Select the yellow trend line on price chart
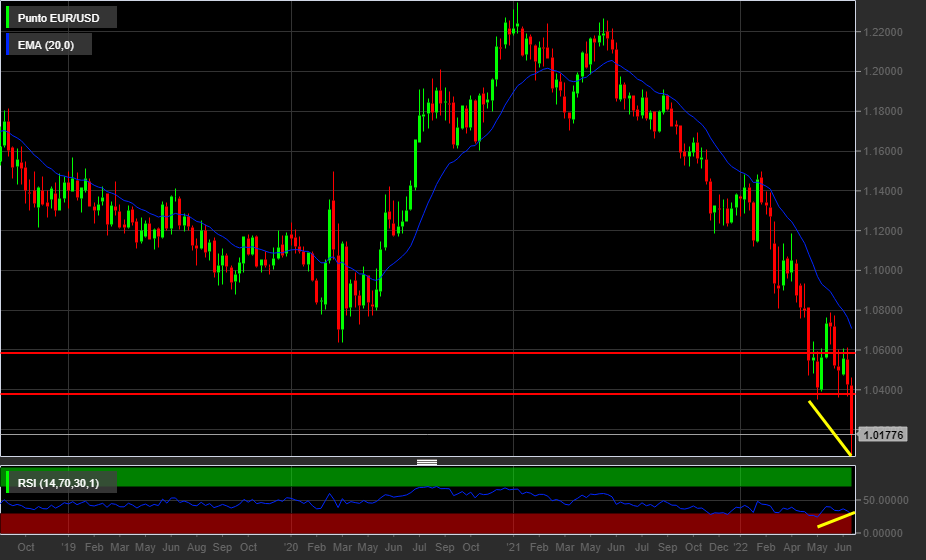 (x=830, y=427)
